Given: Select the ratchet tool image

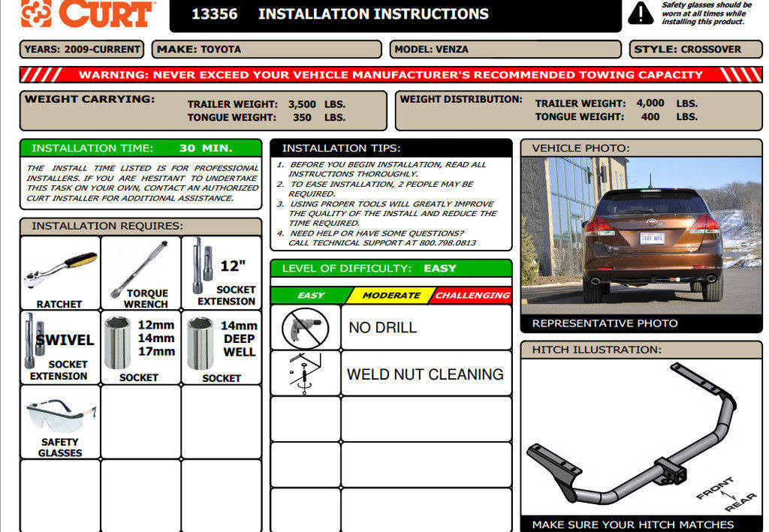Looking at the screenshot, I should pos(60,272).
